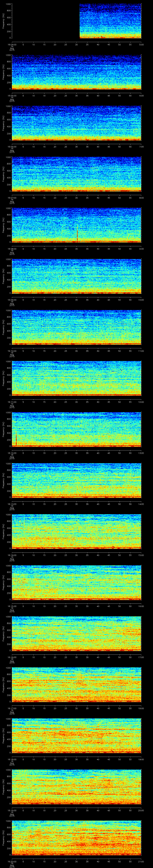Click the 30-second tick label under the 16:08 spectrogram
Viewport: 153px width, 868px height.
[77, 249]
